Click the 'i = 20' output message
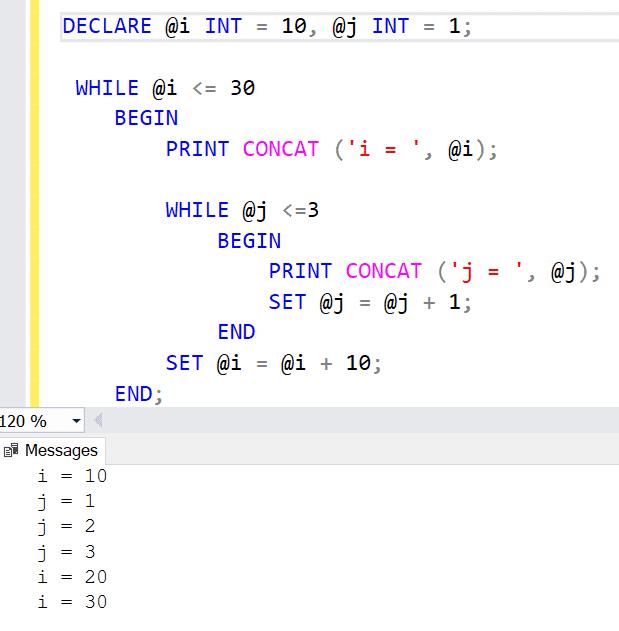 click(x=72, y=577)
